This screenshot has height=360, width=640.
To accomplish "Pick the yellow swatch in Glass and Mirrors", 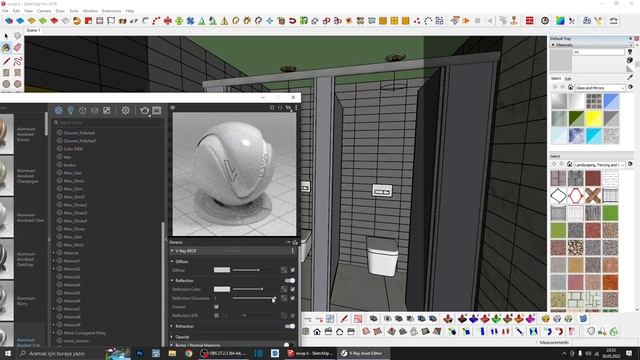I will coord(594,118).
